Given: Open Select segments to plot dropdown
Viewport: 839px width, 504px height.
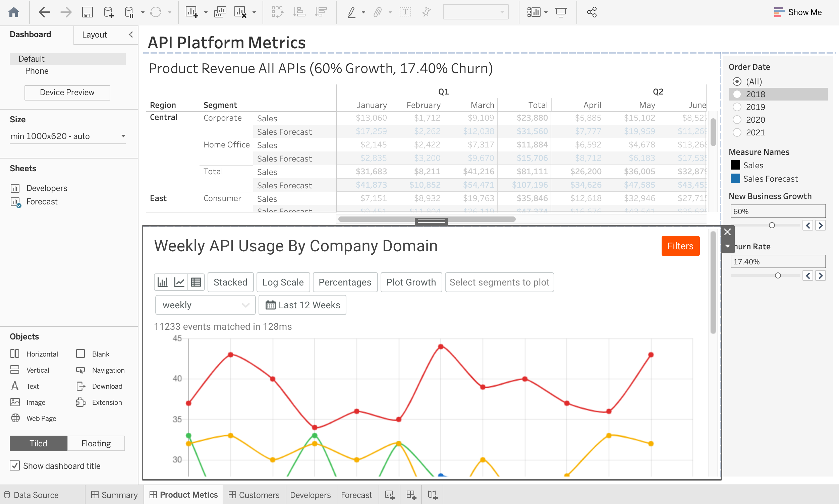Looking at the screenshot, I should point(499,282).
